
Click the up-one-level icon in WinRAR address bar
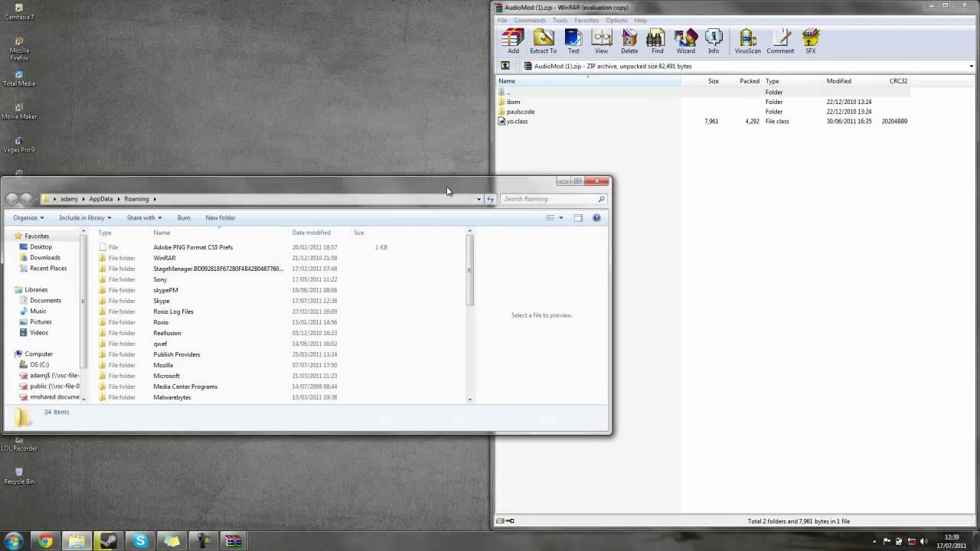pyautogui.click(x=505, y=66)
